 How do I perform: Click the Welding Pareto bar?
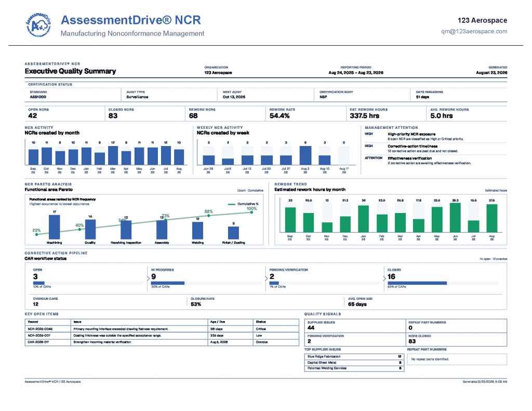coord(197,231)
